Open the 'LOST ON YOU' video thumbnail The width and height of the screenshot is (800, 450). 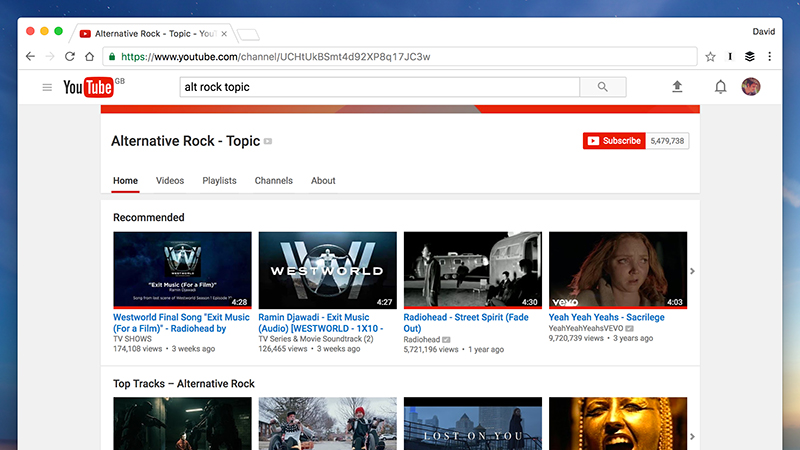coord(472,423)
